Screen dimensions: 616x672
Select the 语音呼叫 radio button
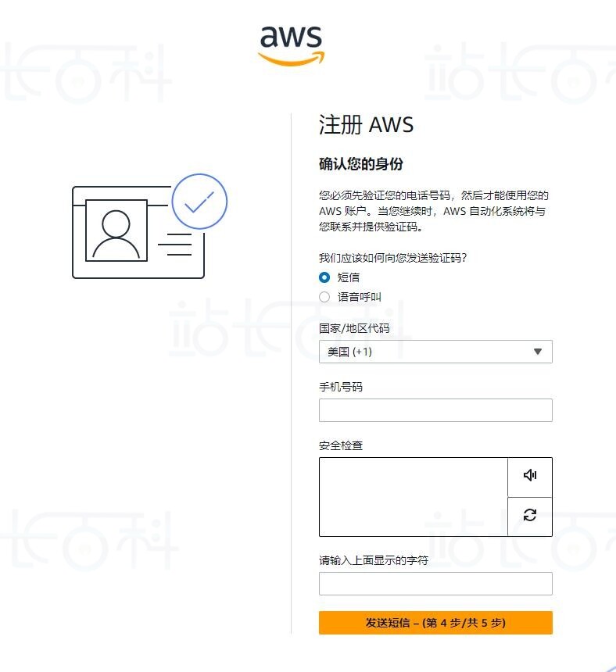(x=324, y=297)
